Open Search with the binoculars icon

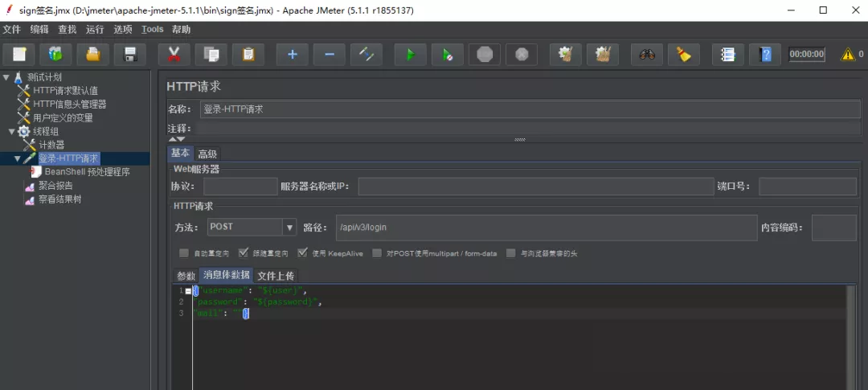tap(646, 55)
